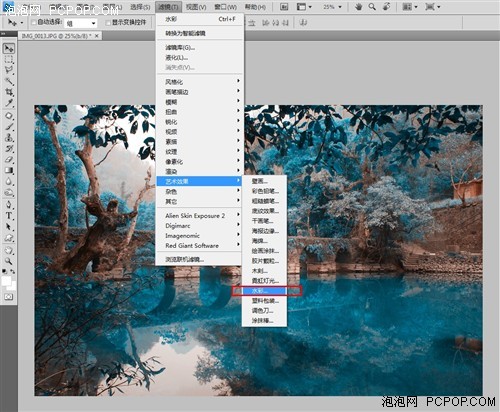Select the Horizontal Type tool
Image resolution: width=500 pixels, height=412 pixels.
[x=9, y=216]
